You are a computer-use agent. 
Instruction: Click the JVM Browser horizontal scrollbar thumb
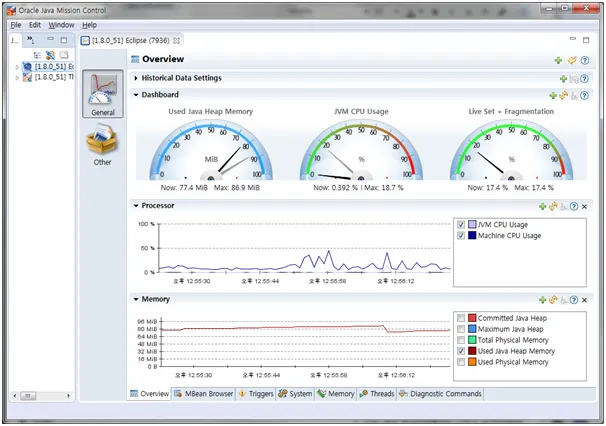tap(28, 396)
